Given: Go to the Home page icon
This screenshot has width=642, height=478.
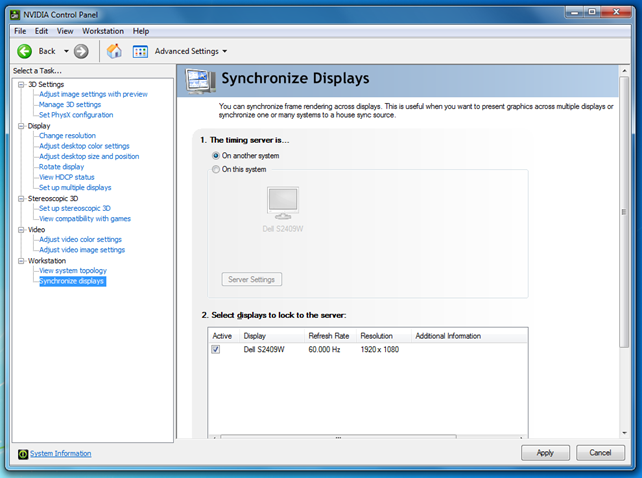Looking at the screenshot, I should pyautogui.click(x=114, y=51).
